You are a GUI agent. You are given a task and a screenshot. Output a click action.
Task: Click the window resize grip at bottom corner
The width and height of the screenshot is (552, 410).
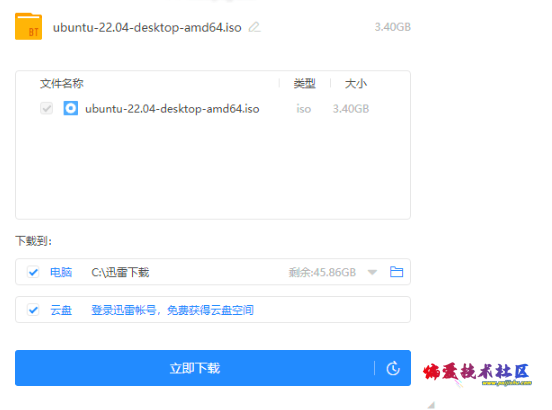pos(431,405)
